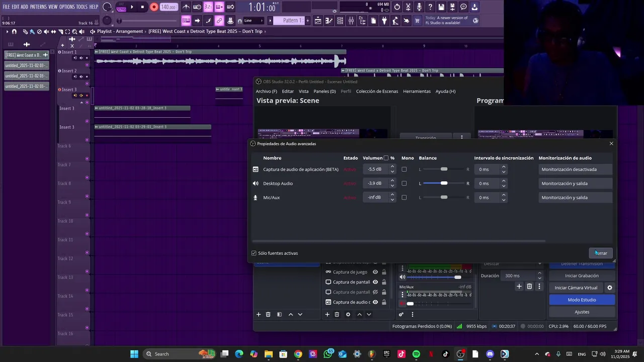Screen dimensions: 644x362
Task: Adjust Captura de audio de aplicación balance slider
Action: tap(444, 169)
